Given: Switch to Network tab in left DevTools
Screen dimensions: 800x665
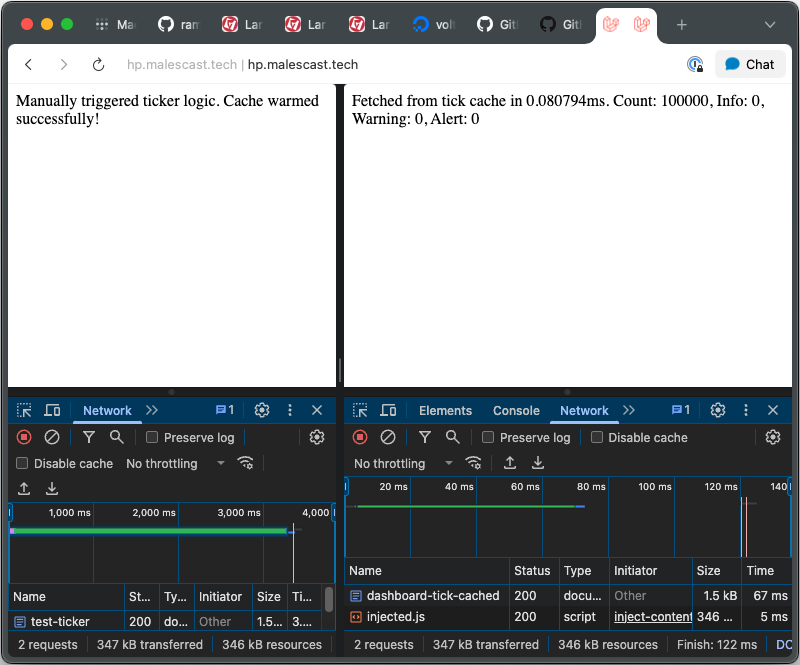Looking at the screenshot, I should point(107,411).
